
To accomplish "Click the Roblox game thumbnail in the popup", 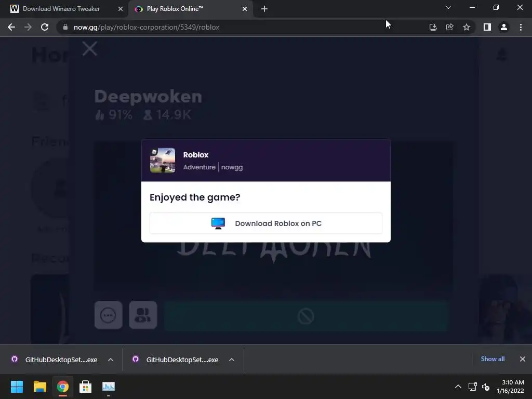I will pos(163,161).
